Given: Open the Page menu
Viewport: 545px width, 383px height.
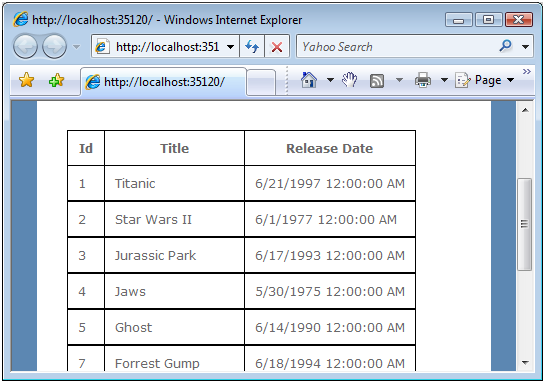Looking at the screenshot, I should [485, 80].
